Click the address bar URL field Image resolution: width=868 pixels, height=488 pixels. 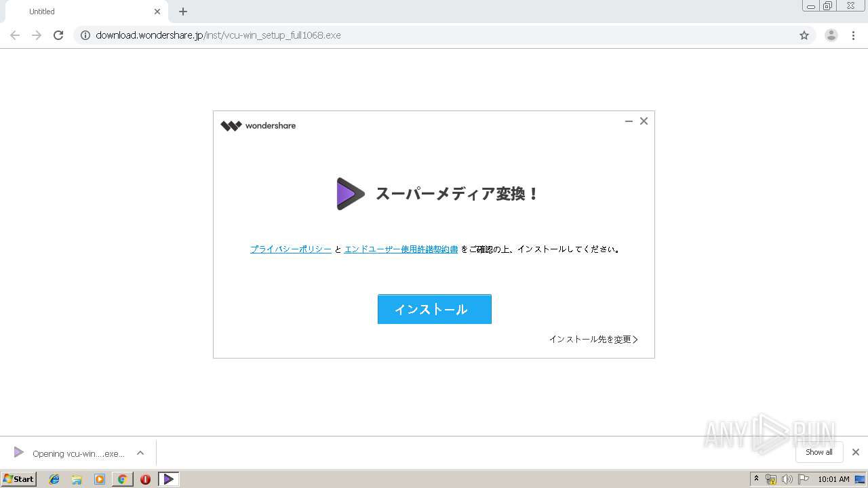click(444, 35)
